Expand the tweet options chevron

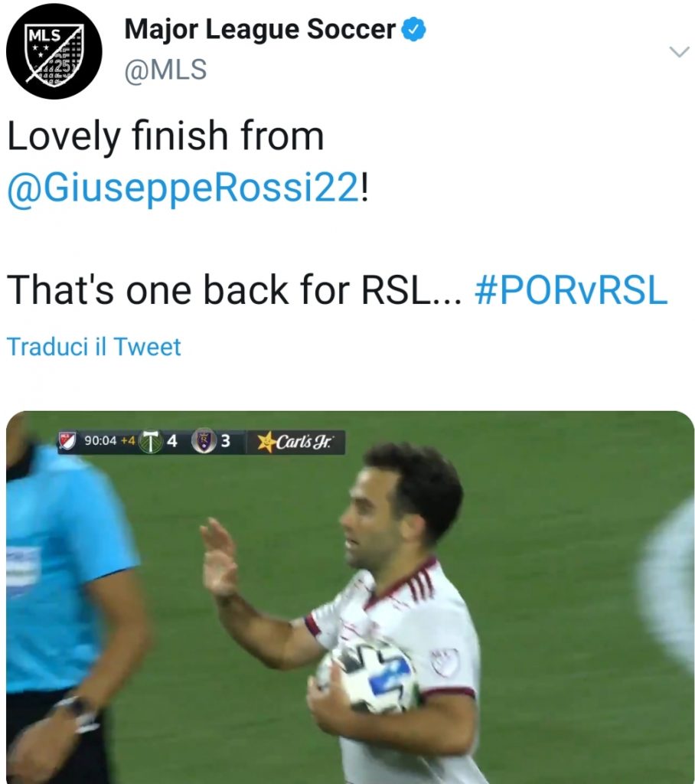point(679,51)
